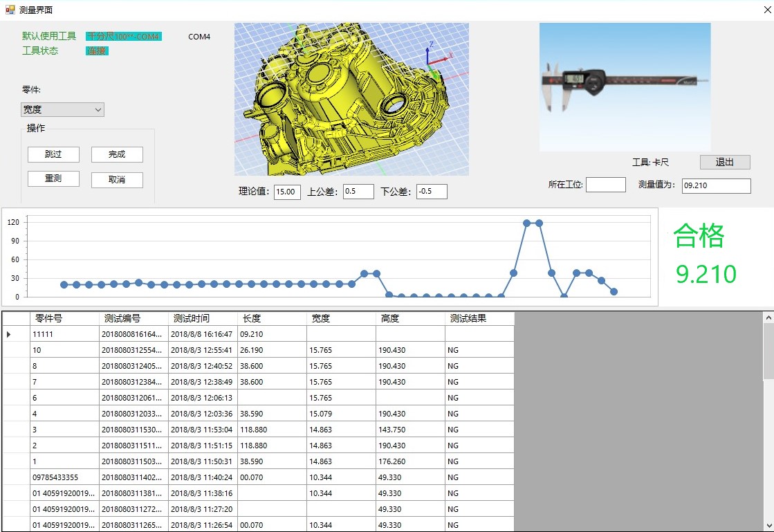Screen dimensions: 774x532
Task: Click part number cell 11111
Action: (64, 334)
